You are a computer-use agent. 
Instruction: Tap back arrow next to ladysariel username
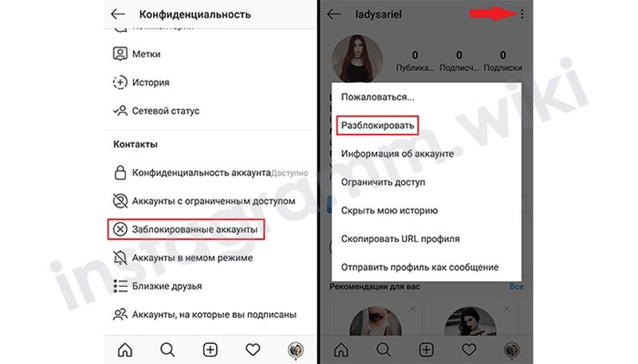(x=334, y=14)
